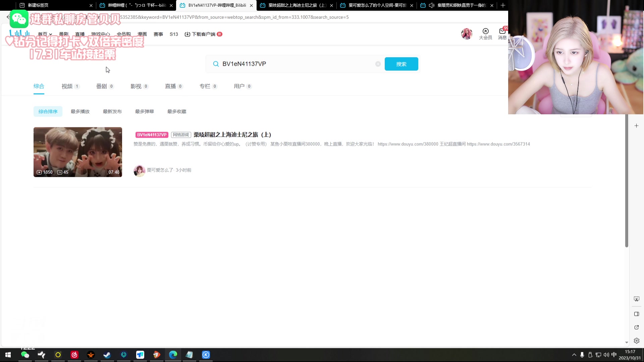Switch to the 番剧 results tab
644x362 pixels.
105,86
